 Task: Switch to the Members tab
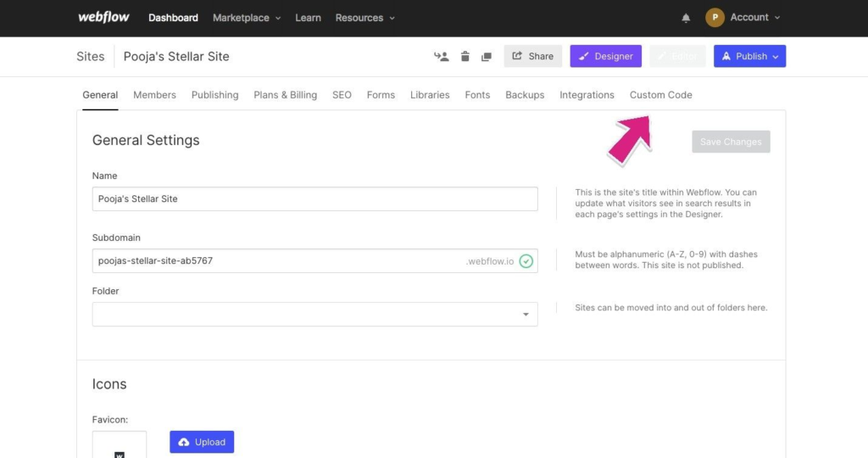154,95
